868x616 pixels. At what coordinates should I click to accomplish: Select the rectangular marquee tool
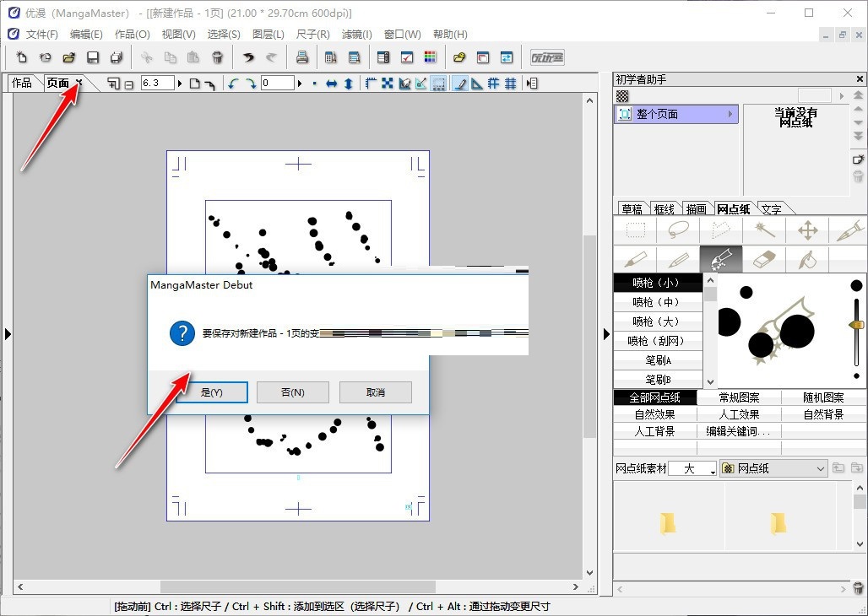(636, 230)
